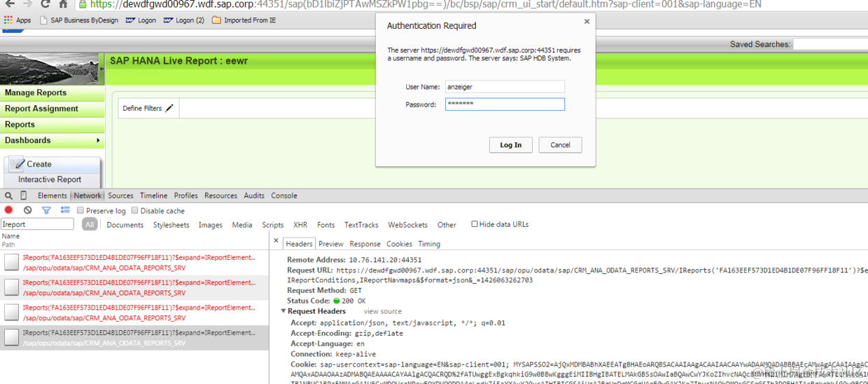Open the Logon bookmark
868x384 pixels.
coord(141,20)
